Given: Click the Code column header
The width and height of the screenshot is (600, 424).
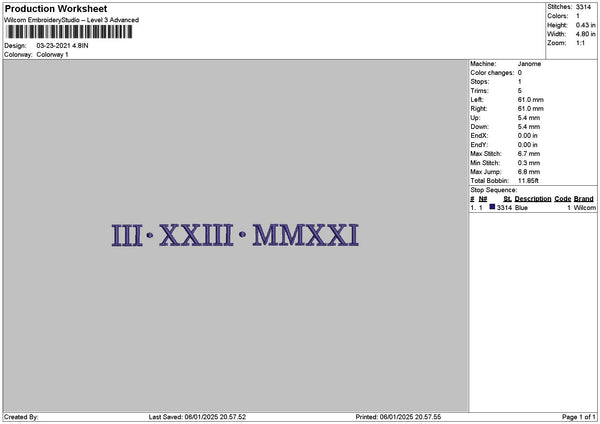Looking at the screenshot, I should pos(562,199).
